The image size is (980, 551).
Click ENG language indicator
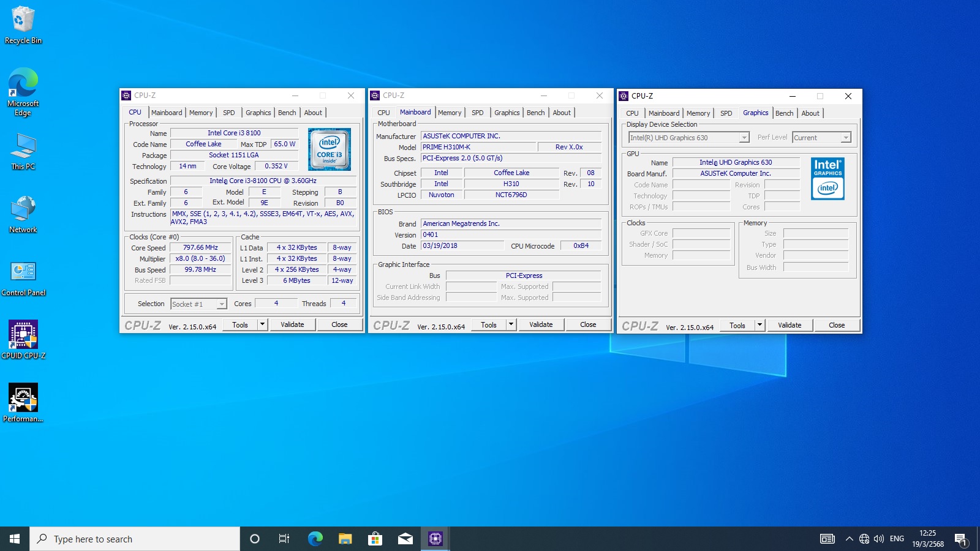click(897, 539)
